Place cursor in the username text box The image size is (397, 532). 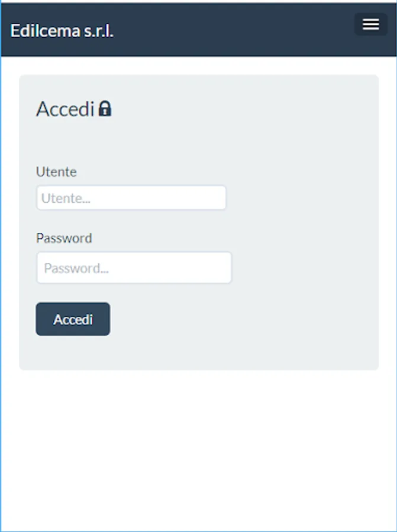pos(131,197)
